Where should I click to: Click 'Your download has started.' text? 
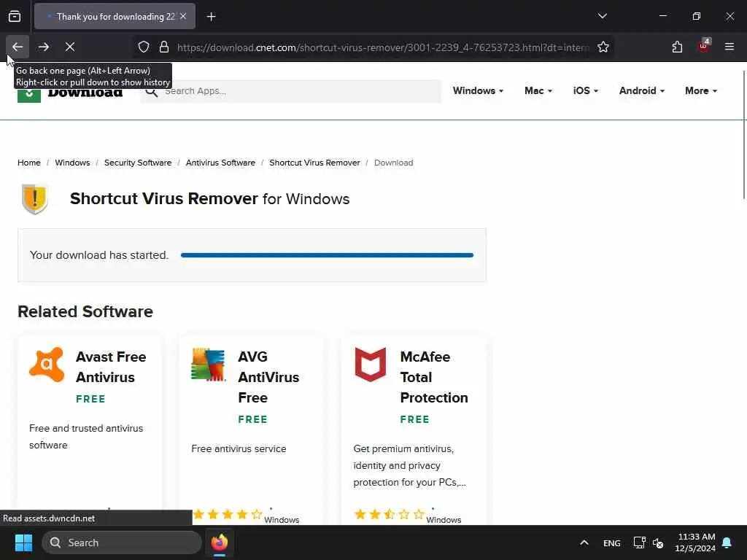click(99, 255)
